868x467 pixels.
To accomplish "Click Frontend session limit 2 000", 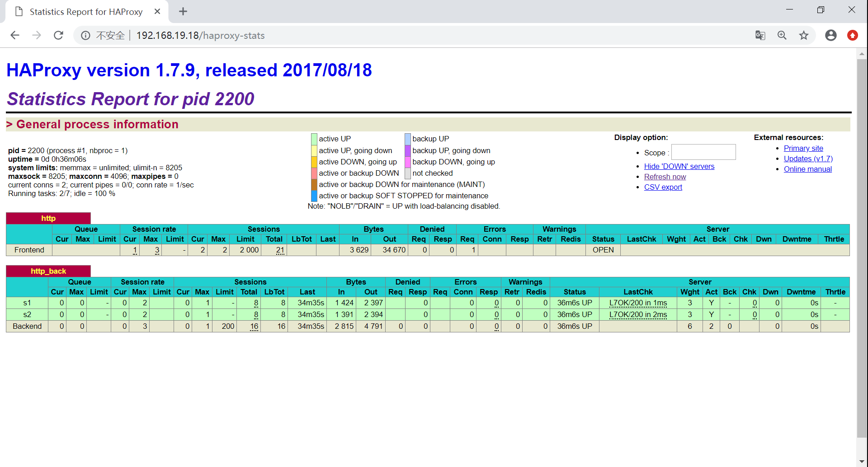I will (x=249, y=250).
